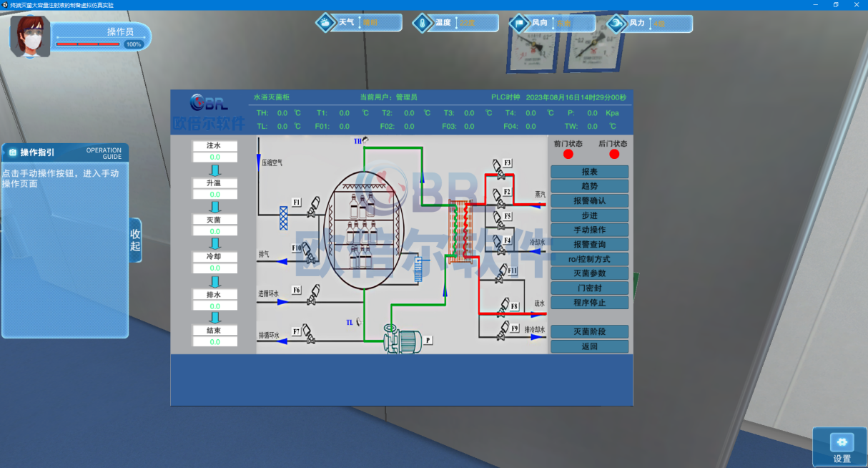Click valve F10 on 排气 line
The width and height of the screenshot is (868, 468).
308,253
